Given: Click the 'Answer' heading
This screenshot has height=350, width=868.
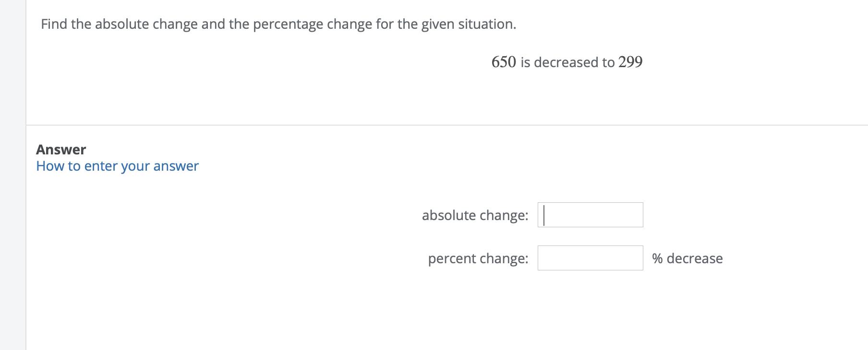Looking at the screenshot, I should 61,149.
